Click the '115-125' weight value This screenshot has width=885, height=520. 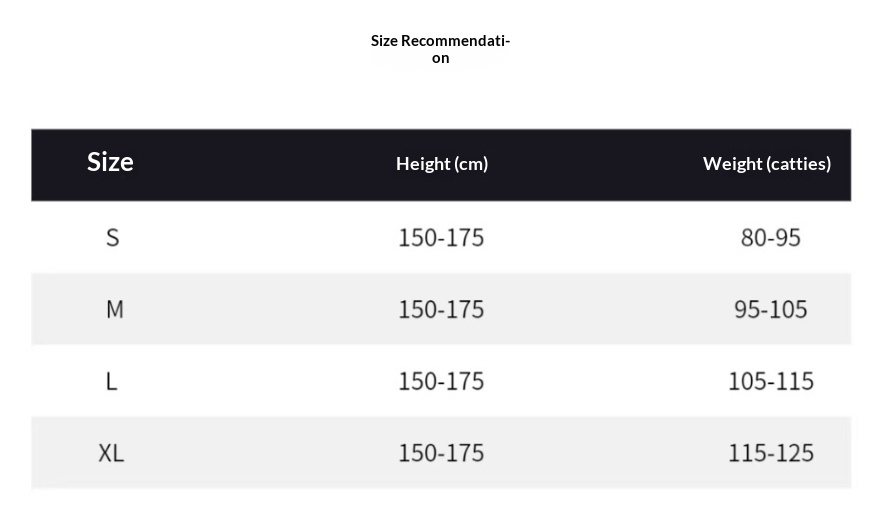point(771,453)
